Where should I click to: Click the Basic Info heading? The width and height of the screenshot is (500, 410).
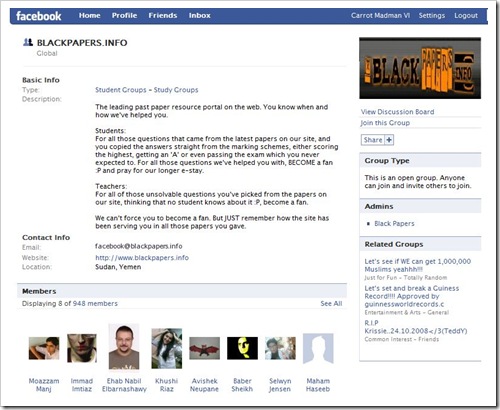(41, 80)
